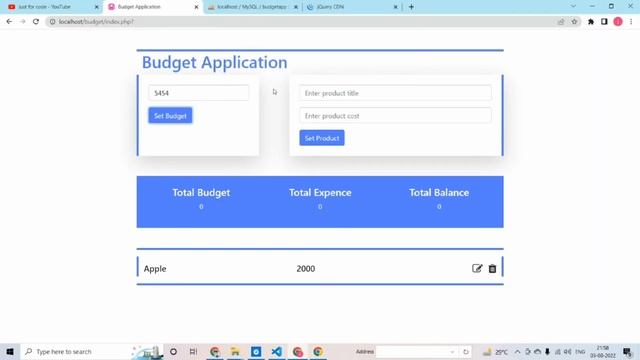640x360 pixels.
Task: Open the browser extensions puzzle icon
Action: point(591,22)
